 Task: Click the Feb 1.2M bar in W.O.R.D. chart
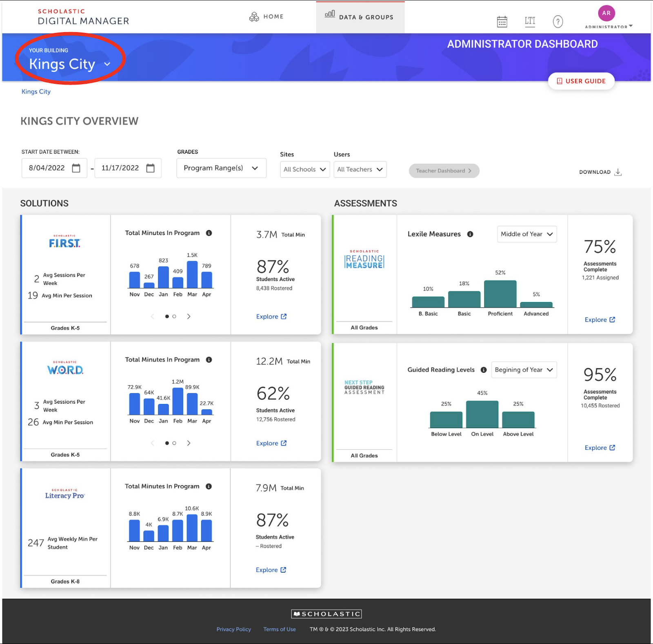tap(178, 401)
